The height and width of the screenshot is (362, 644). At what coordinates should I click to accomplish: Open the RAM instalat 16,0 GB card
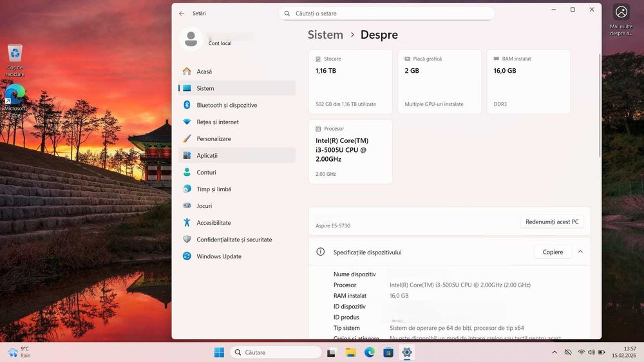pyautogui.click(x=529, y=81)
